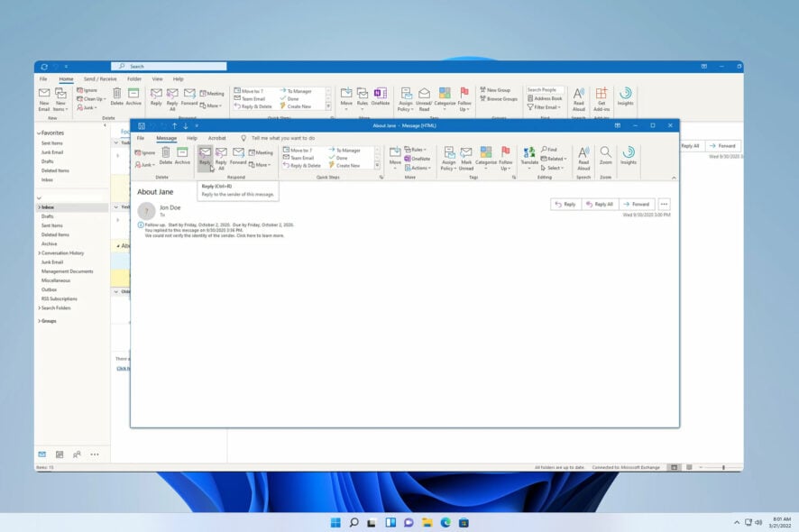Image resolution: width=799 pixels, height=532 pixels.
Task: Click Find in the message window Editing group
Action: tap(549, 150)
